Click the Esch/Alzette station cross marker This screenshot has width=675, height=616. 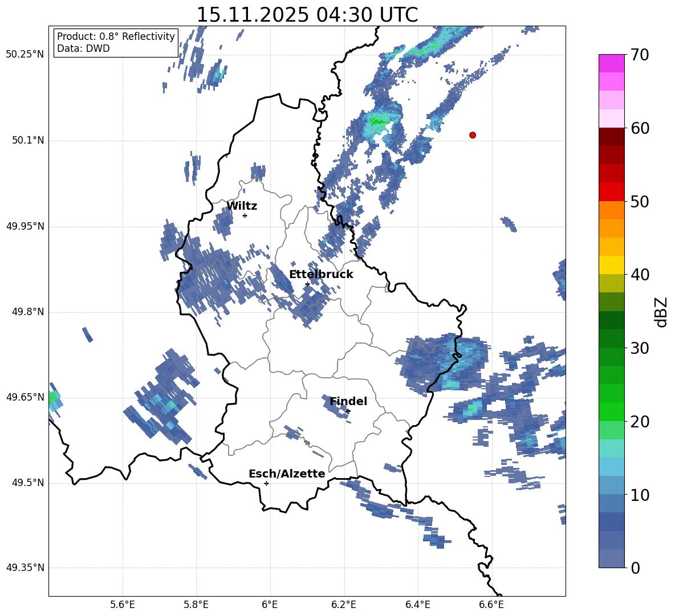pos(266,483)
